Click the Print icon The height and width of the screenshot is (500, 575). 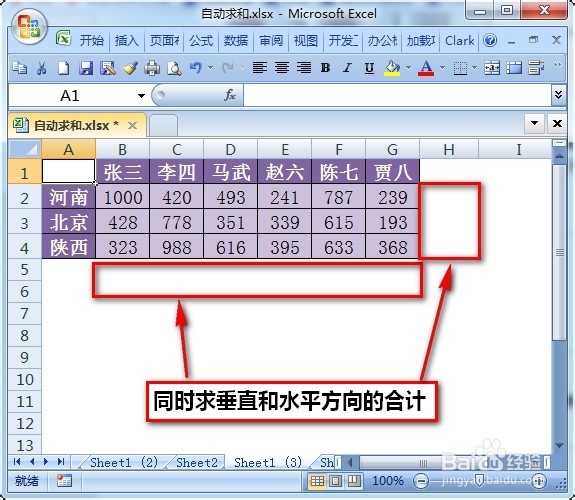[x=152, y=68]
